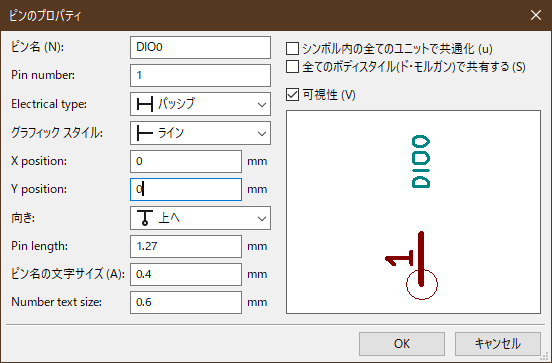This screenshot has width=552, height=363.
Task: Click the X position field
Action: coord(186,161)
